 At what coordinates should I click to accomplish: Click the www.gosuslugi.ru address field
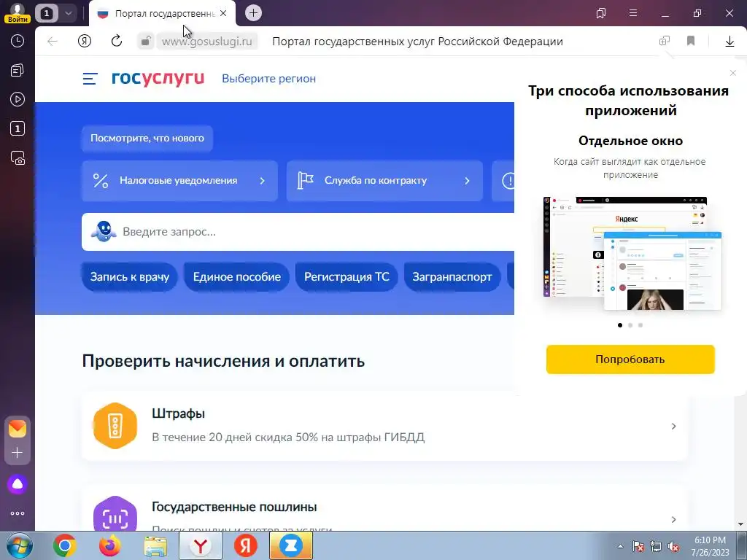pyautogui.click(x=206, y=42)
